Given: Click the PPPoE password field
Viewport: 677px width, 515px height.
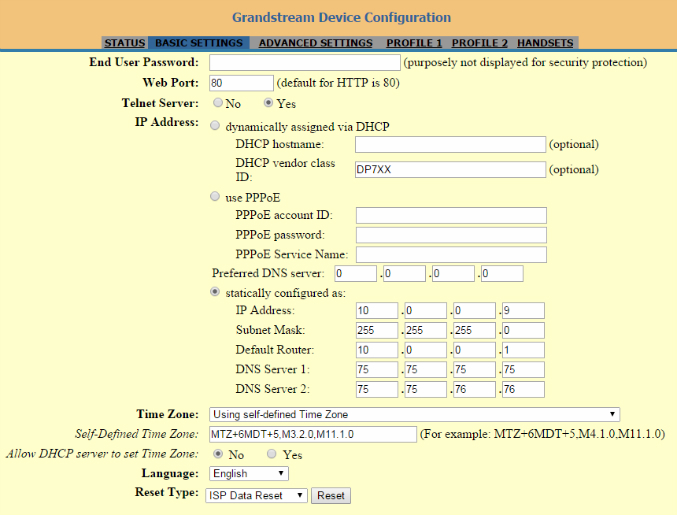Looking at the screenshot, I should click(x=451, y=235).
